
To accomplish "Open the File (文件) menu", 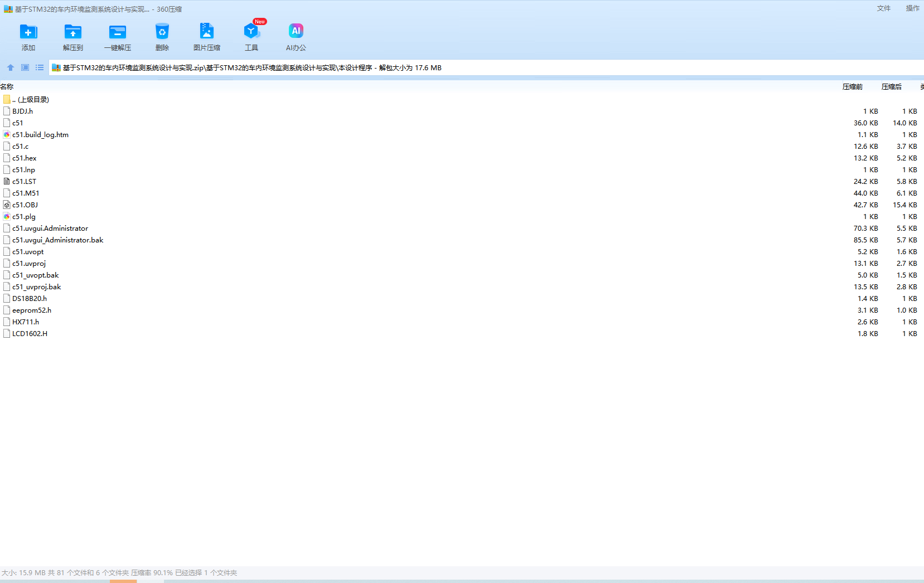I will (883, 8).
